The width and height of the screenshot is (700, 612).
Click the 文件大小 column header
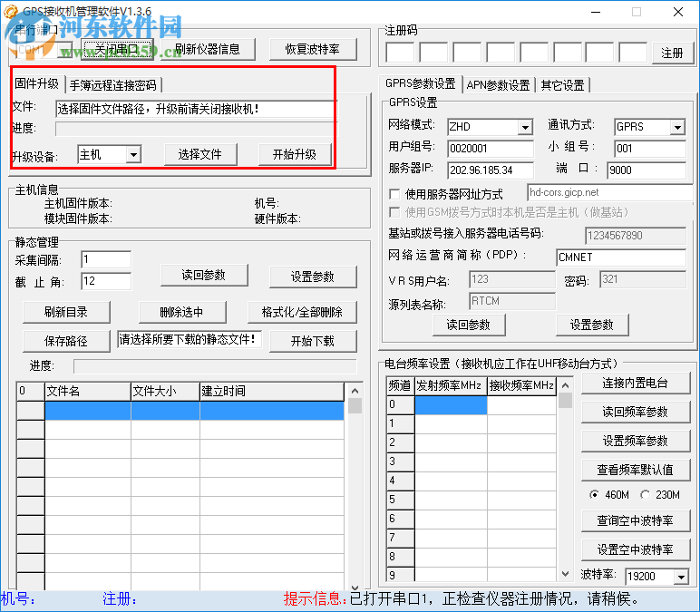click(166, 392)
